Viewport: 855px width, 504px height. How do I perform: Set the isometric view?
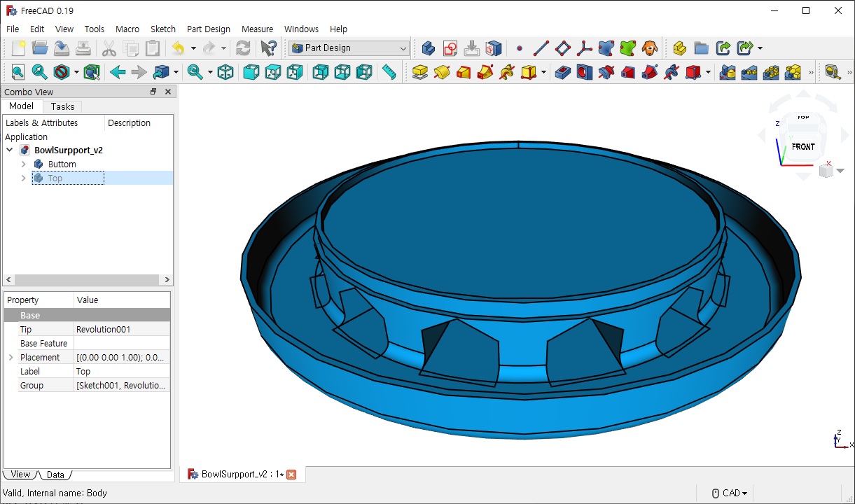tap(225, 72)
